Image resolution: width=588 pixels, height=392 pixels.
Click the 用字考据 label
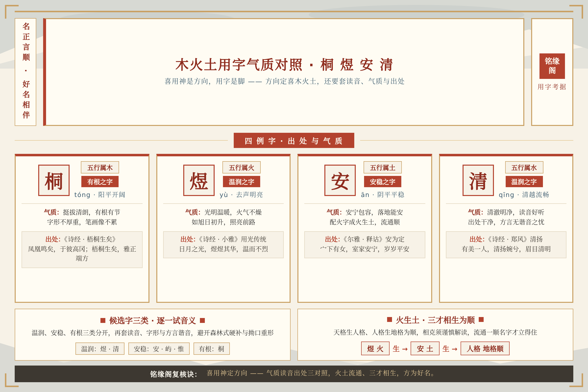click(x=552, y=87)
